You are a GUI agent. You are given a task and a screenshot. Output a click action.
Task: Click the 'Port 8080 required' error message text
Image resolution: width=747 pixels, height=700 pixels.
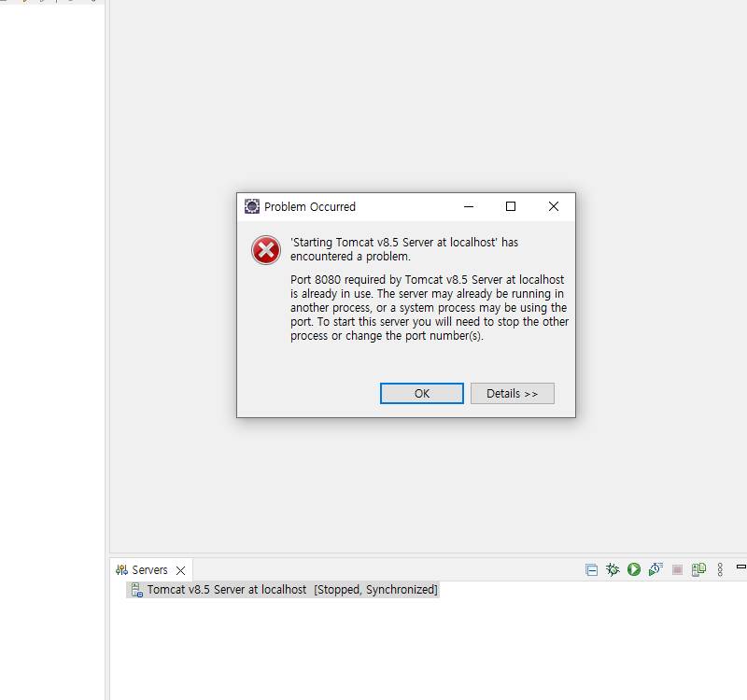pos(430,308)
